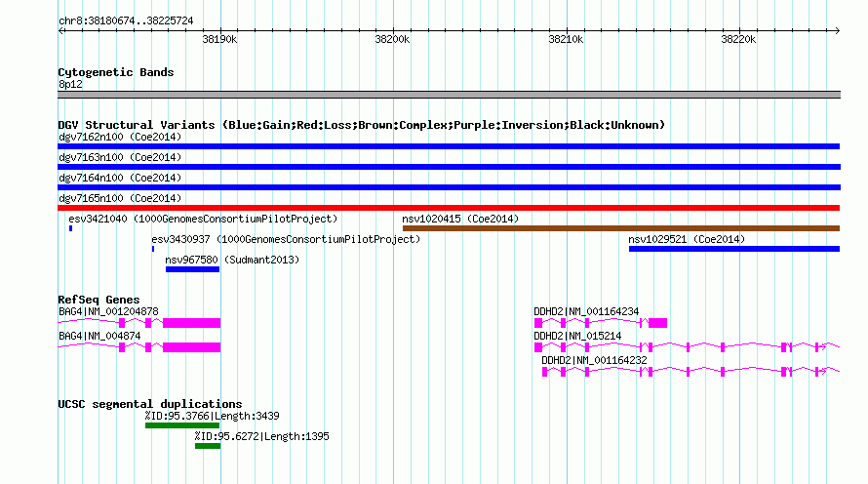Click the 38220k ruler label
The height and width of the screenshot is (484, 868).
click(738, 39)
